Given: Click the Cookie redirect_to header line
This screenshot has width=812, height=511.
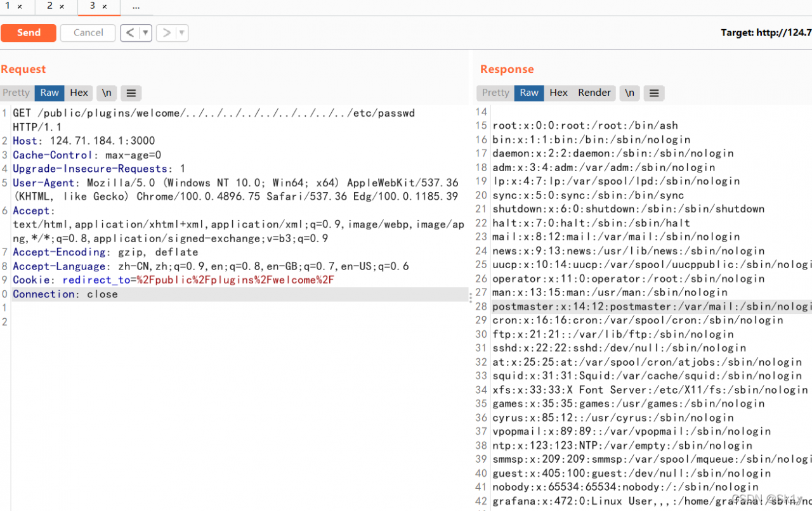Looking at the screenshot, I should (173, 280).
